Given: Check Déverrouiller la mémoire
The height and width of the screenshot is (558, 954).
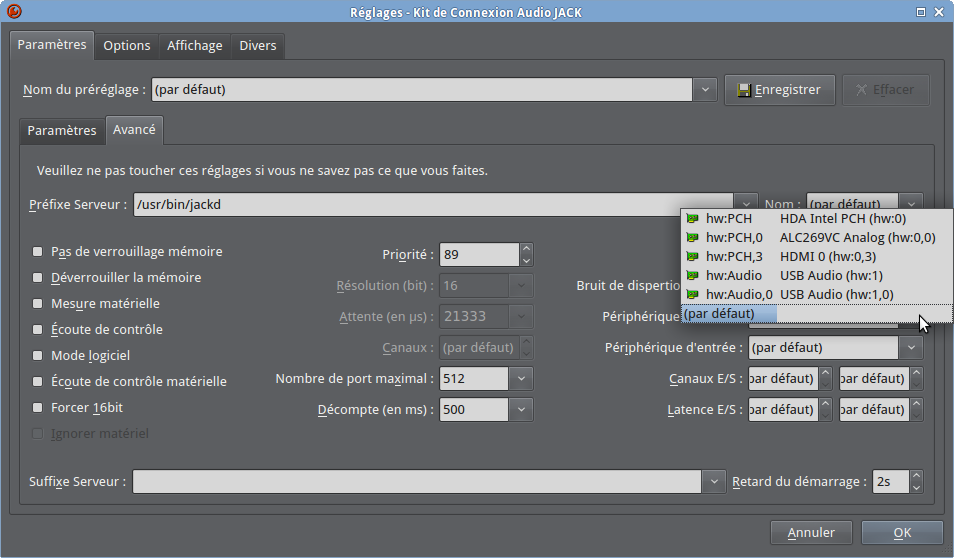Looking at the screenshot, I should [38, 277].
